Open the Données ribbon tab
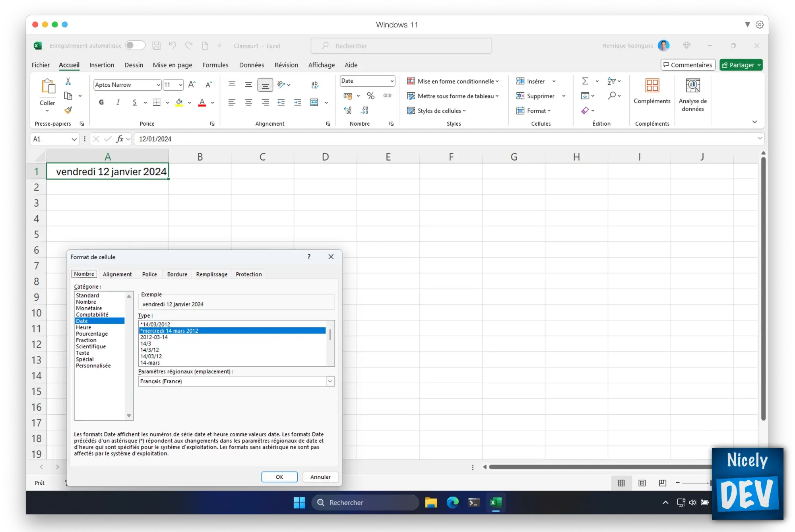The image size is (795, 532). (x=252, y=65)
